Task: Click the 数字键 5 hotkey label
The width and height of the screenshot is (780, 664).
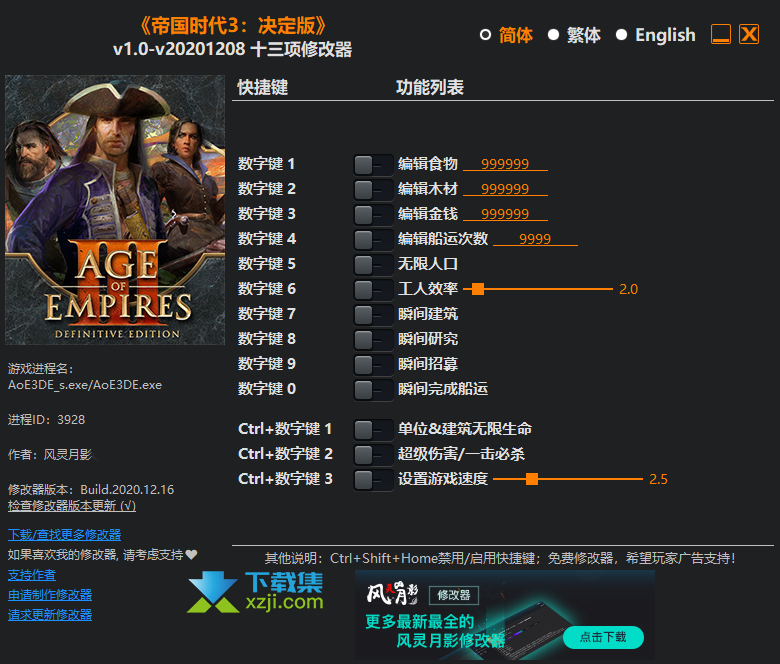Action: (x=267, y=264)
